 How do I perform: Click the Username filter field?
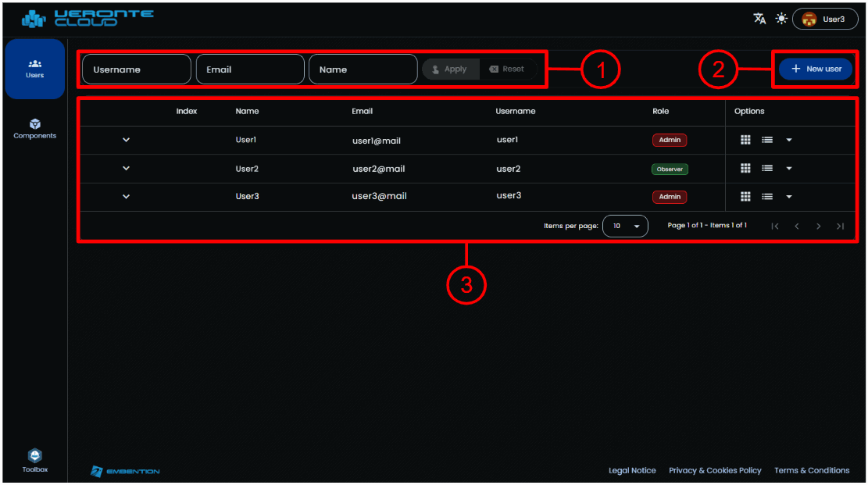137,69
